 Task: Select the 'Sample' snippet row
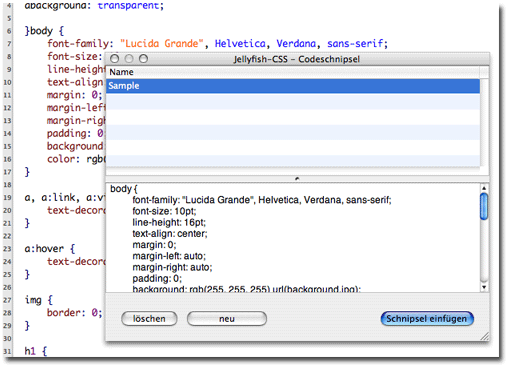(293, 86)
